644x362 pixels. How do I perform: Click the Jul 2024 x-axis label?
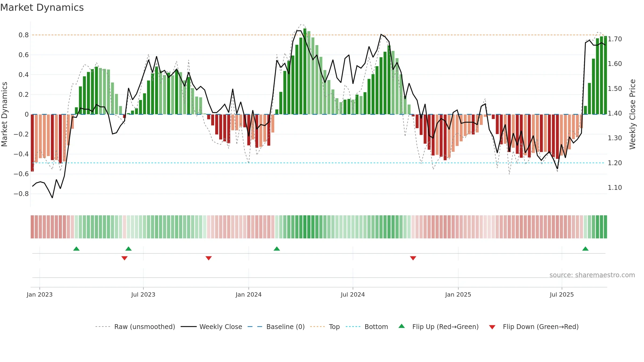pos(353,294)
